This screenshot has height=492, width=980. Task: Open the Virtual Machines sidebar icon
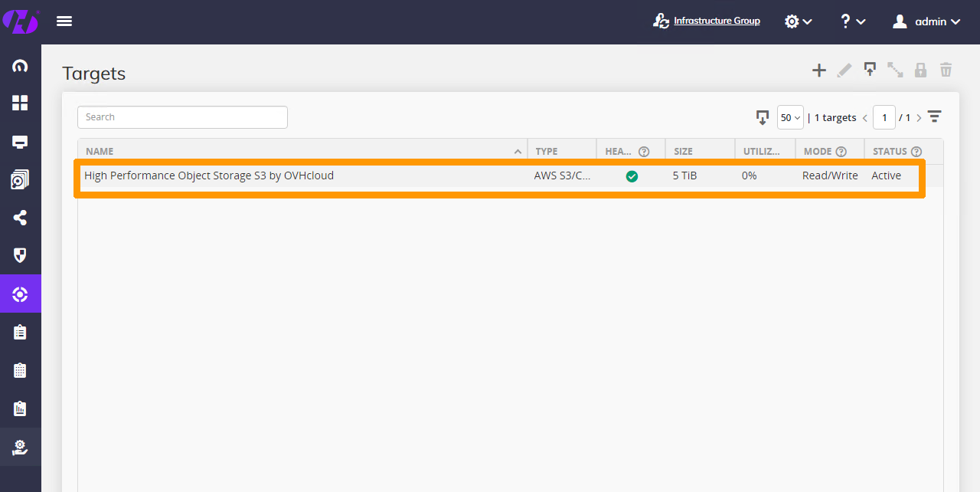(21, 141)
